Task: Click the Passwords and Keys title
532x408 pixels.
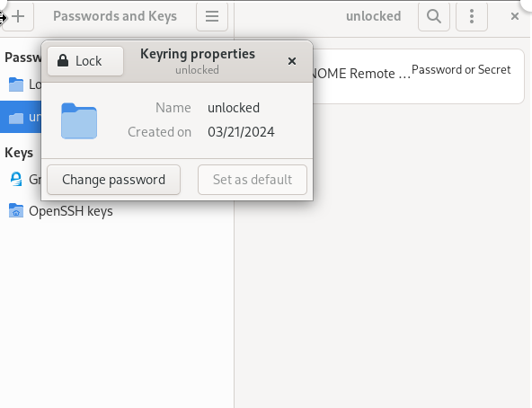Action: [x=115, y=16]
